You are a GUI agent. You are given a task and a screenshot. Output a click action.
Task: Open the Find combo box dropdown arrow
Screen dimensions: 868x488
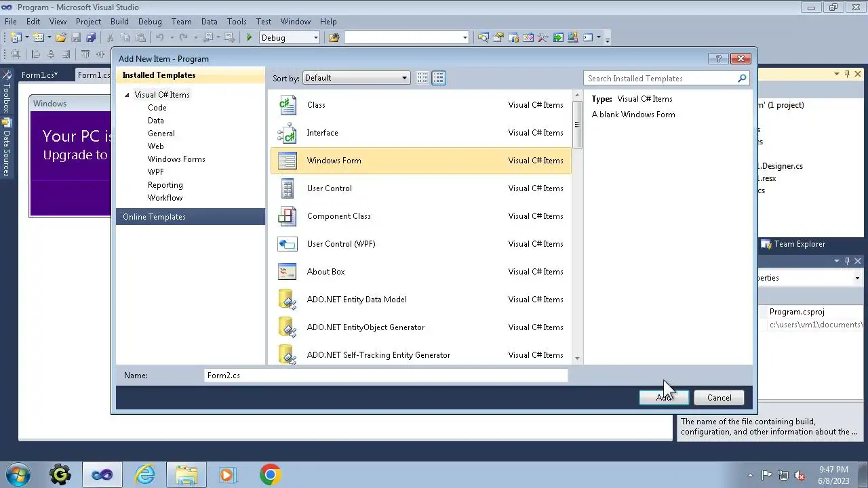[465, 38]
